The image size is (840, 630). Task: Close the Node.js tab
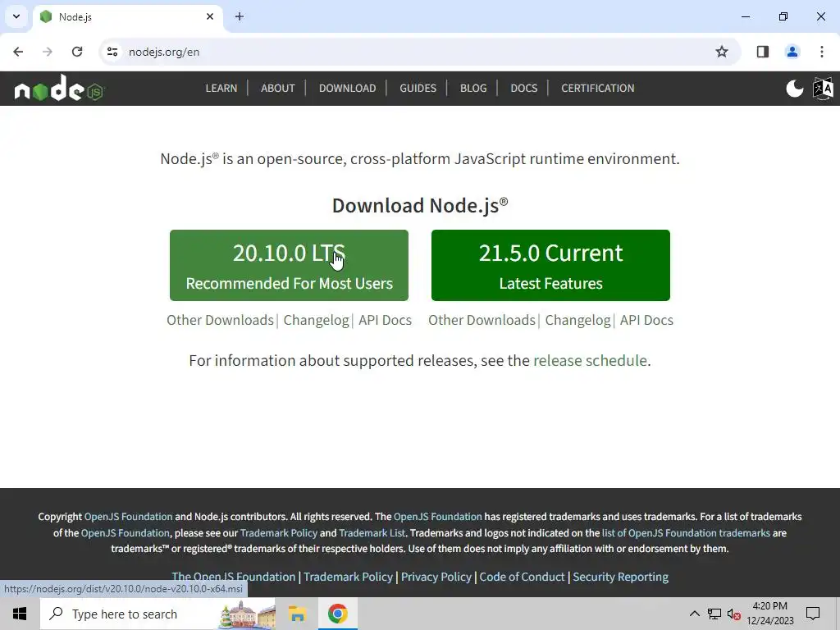[x=210, y=16]
